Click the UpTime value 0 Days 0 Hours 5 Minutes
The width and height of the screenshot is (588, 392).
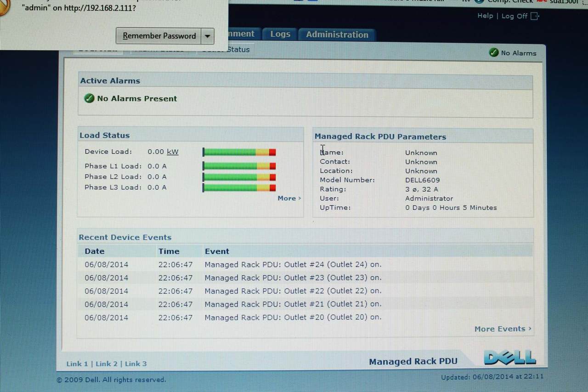pos(451,208)
